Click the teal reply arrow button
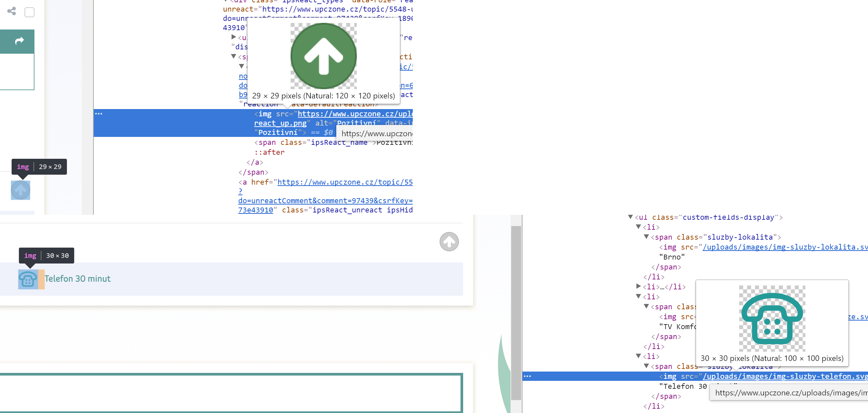The height and width of the screenshot is (413, 868). click(19, 41)
